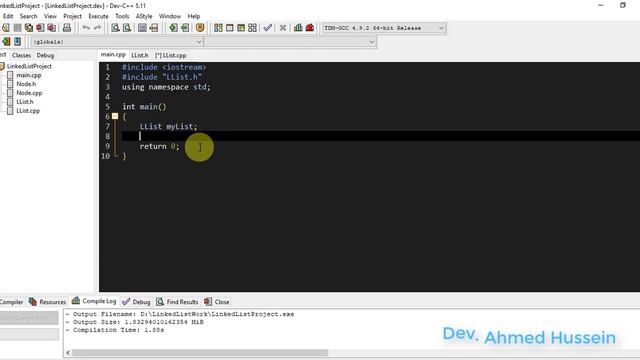Click the Stop Execution X icon

[283, 28]
